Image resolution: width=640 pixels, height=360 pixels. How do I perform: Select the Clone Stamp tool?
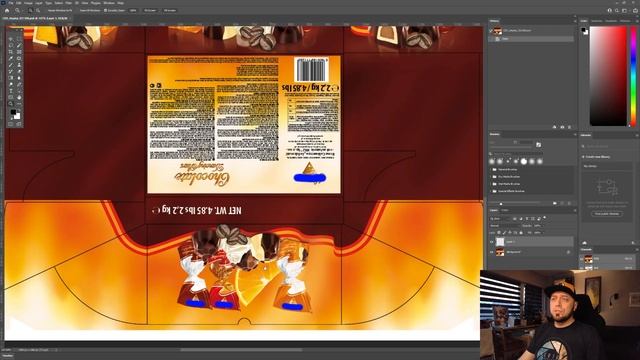point(19,65)
